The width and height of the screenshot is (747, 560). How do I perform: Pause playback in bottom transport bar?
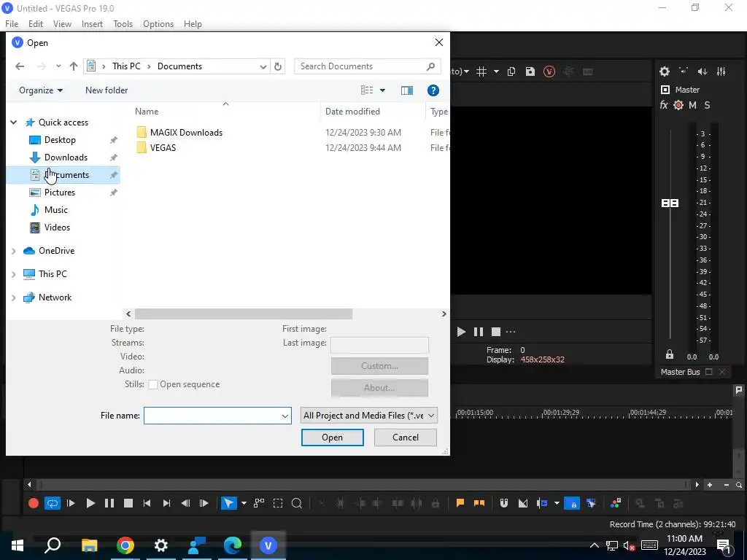(x=109, y=503)
